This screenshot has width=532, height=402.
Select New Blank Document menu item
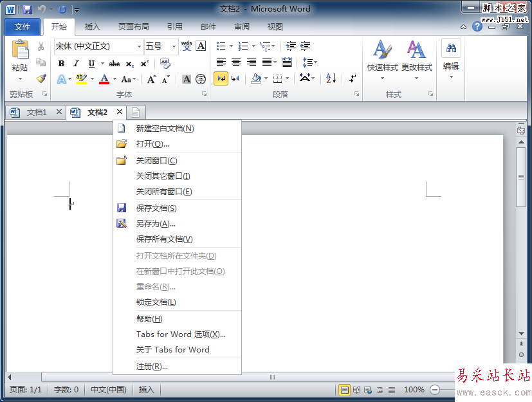[x=177, y=128]
